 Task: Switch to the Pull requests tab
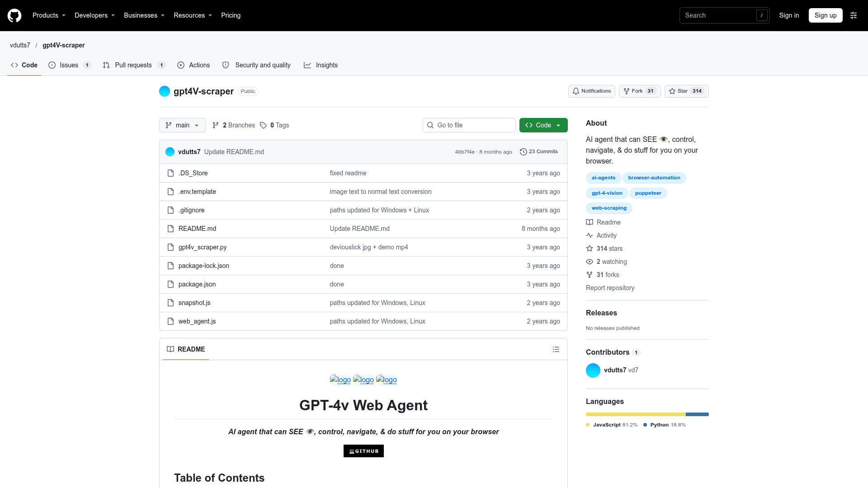[134, 65]
